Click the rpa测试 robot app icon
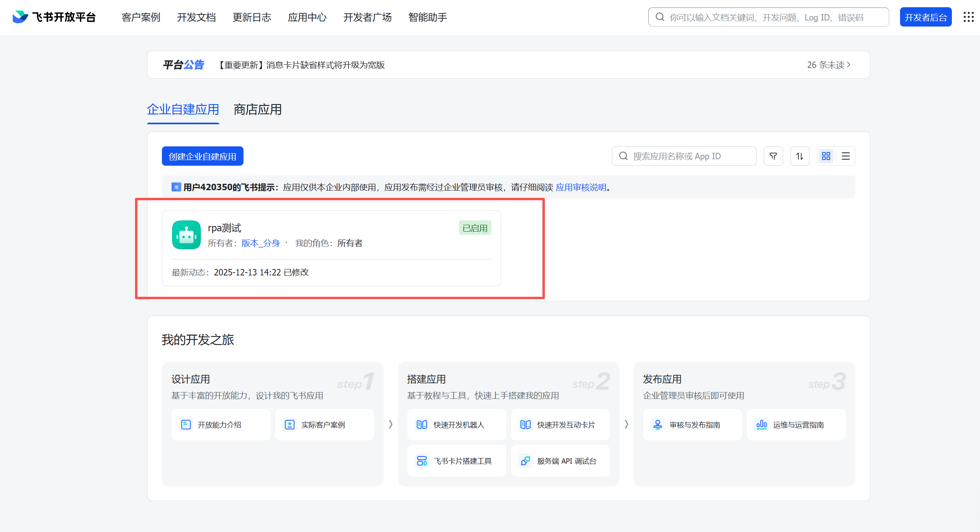Image resolution: width=980 pixels, height=532 pixels. (186, 235)
